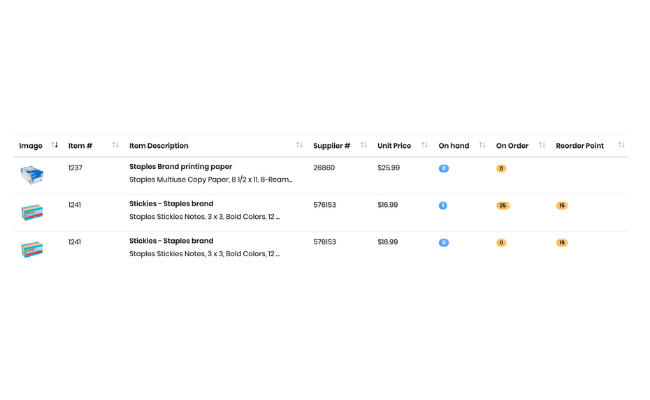
Task: Select supplier number 26860
Action: coord(324,168)
